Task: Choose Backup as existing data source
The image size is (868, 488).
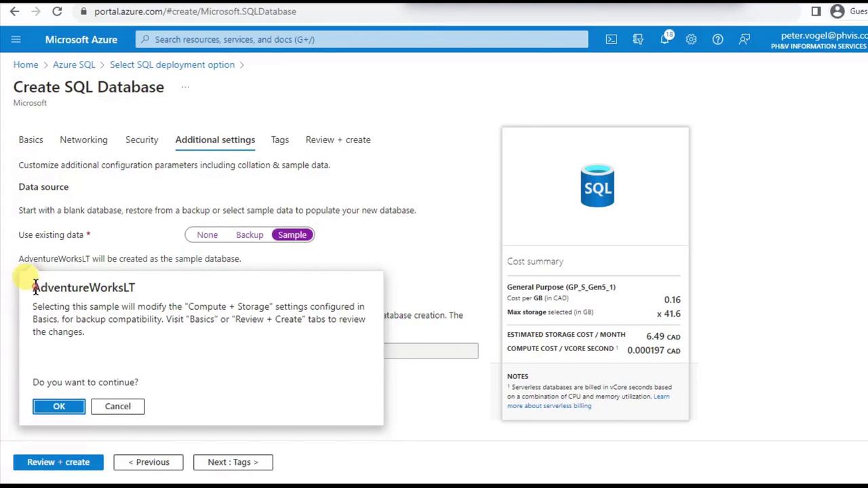Action: pos(250,235)
